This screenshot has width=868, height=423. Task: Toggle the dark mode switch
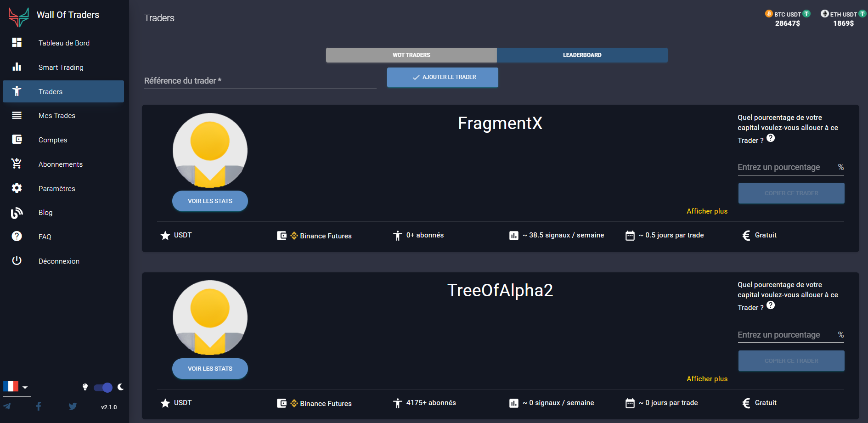point(103,388)
